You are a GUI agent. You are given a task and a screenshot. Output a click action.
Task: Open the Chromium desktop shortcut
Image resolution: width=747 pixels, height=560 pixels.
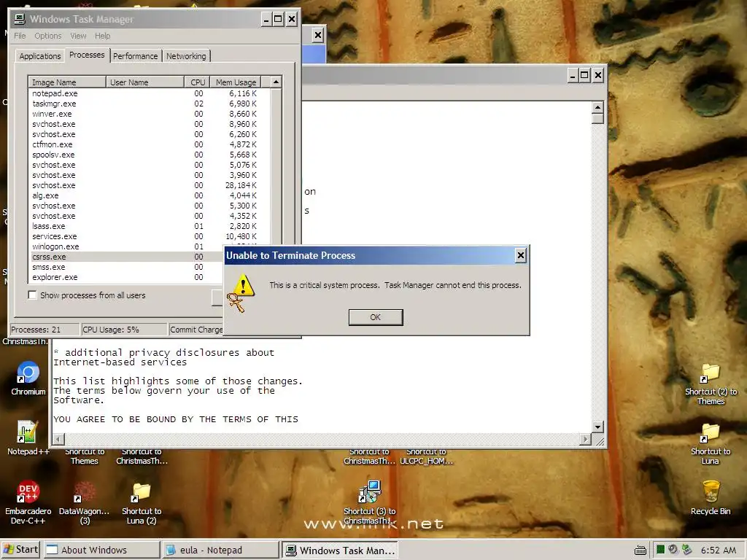coord(28,378)
